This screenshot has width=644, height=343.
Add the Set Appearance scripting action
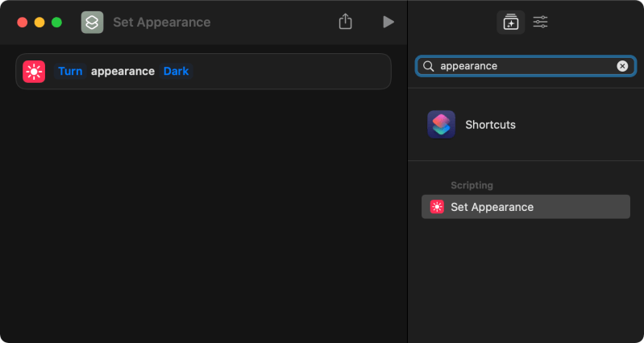click(526, 207)
